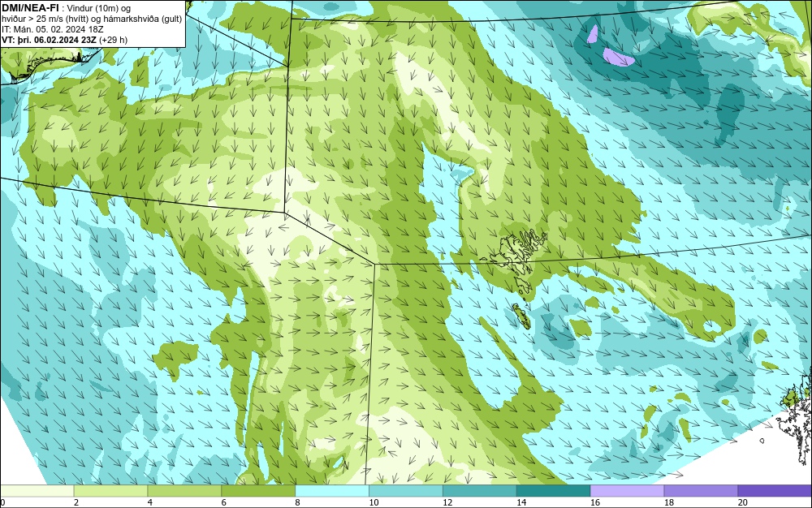Click the darkest purple swatch above 20
Screen dimensions: 812x508
[775, 491]
